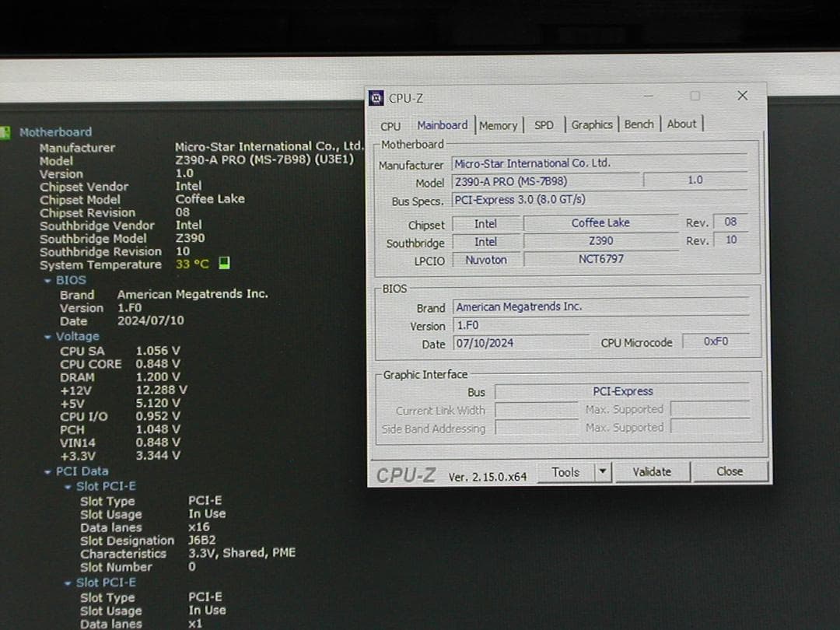Collapse the Voltage tree section

(48, 337)
